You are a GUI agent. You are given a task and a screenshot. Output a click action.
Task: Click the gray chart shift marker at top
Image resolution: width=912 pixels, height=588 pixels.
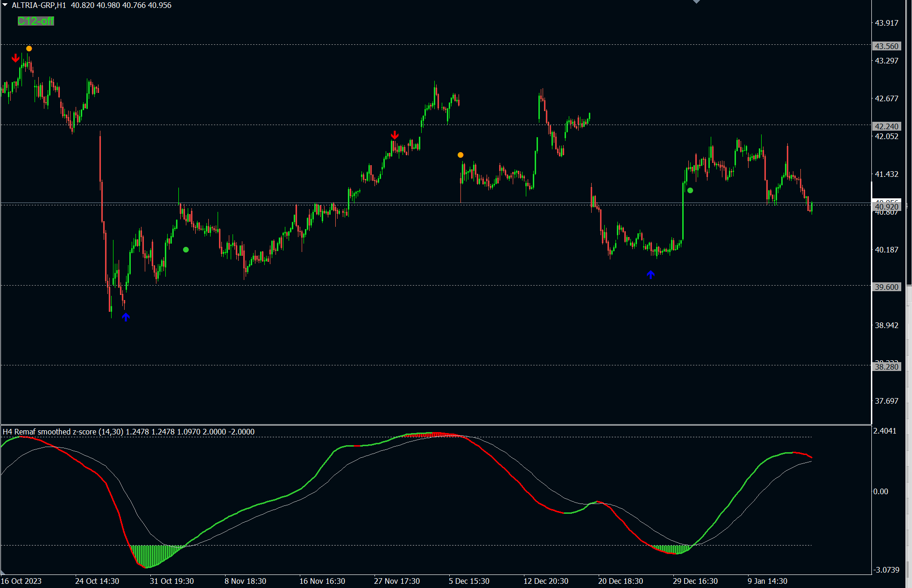coord(696,2)
